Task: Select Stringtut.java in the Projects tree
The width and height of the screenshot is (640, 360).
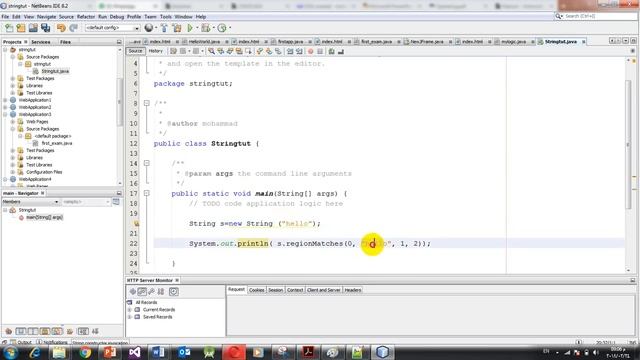Action: [55, 71]
